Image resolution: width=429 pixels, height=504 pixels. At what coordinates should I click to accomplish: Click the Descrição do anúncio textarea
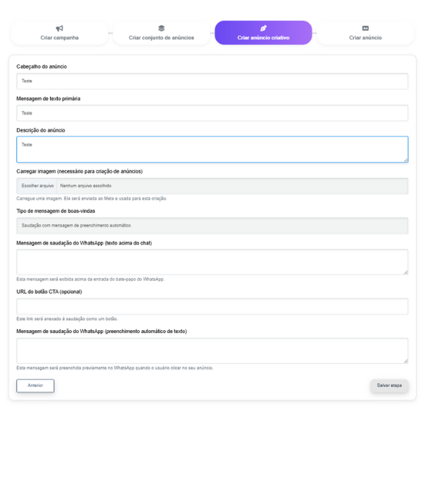pyautogui.click(x=212, y=149)
